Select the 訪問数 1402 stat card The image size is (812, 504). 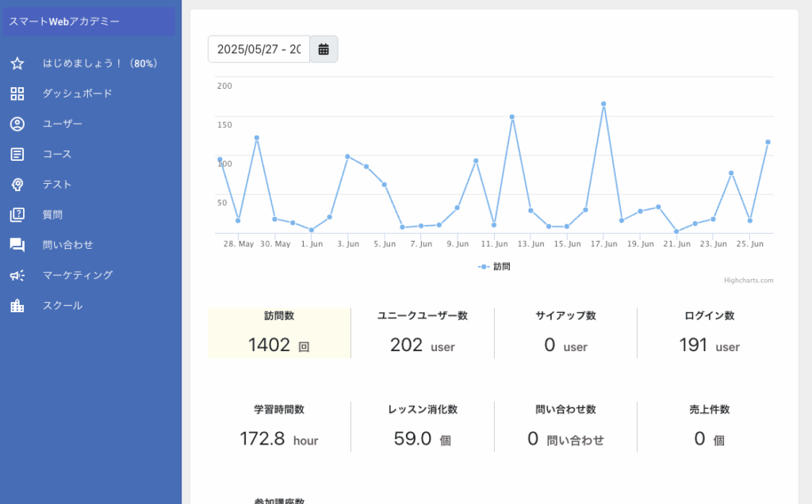(x=279, y=333)
